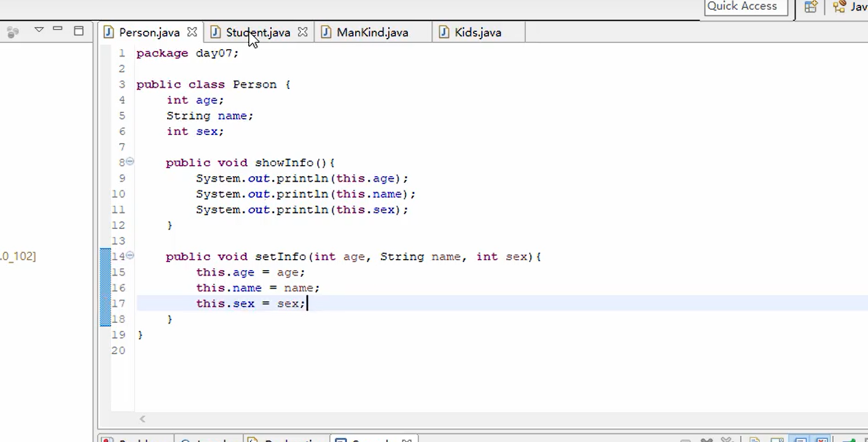
Task: Open the Open Perspective dialog icon
Action: pyautogui.click(x=811, y=7)
